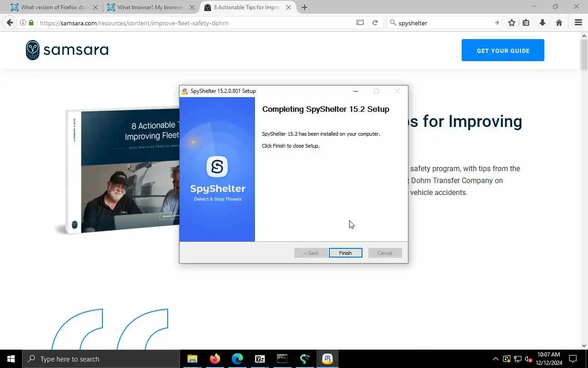Viewport: 588px width, 368px height.
Task: Restore down the Firefox window
Action: pyautogui.click(x=555, y=6)
